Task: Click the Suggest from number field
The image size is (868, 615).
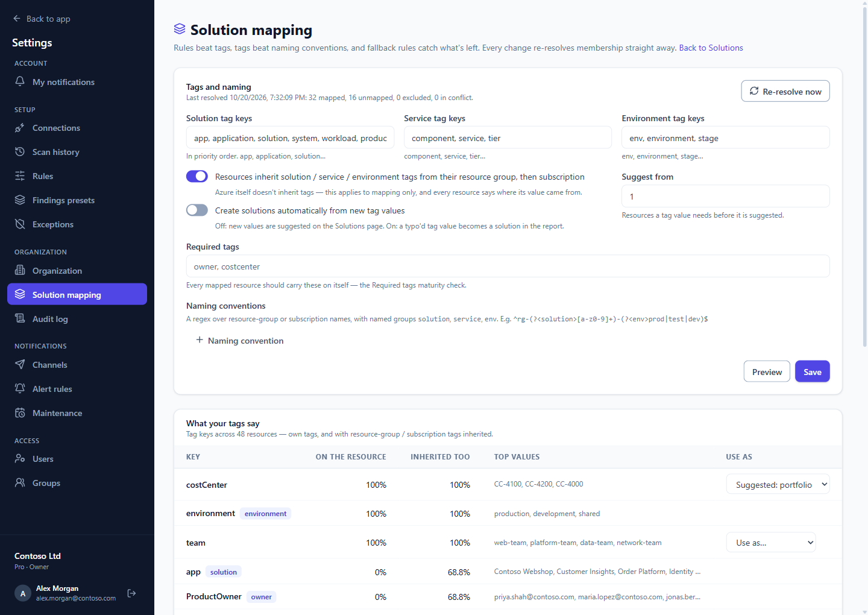Action: click(x=726, y=196)
